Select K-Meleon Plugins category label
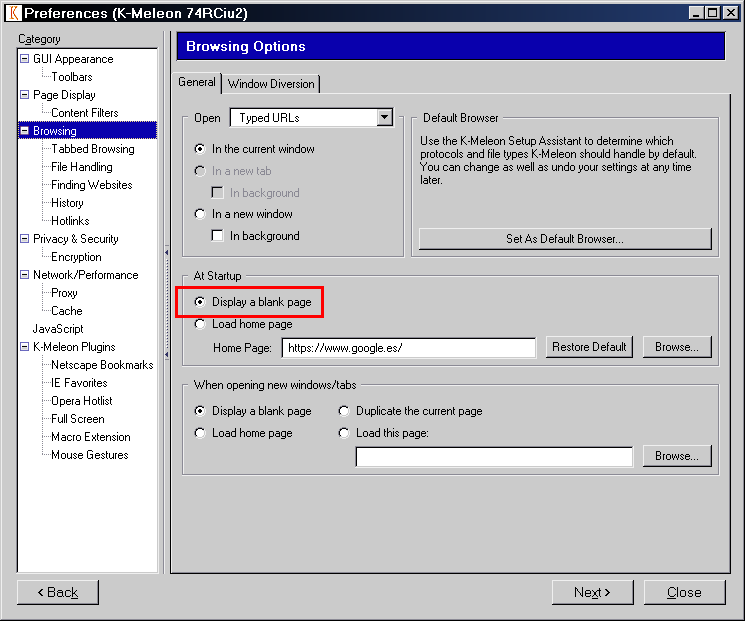Screen dimensions: 745x621 pyautogui.click(x=74, y=347)
